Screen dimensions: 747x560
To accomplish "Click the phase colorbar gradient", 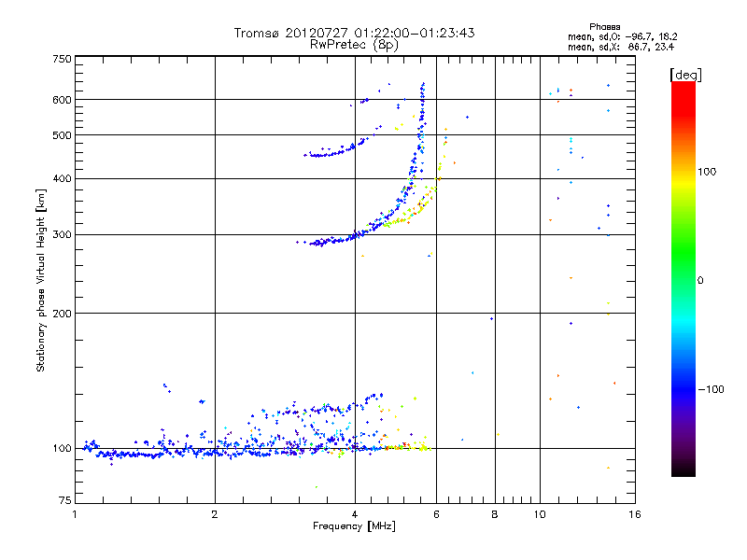I will coord(684,278).
